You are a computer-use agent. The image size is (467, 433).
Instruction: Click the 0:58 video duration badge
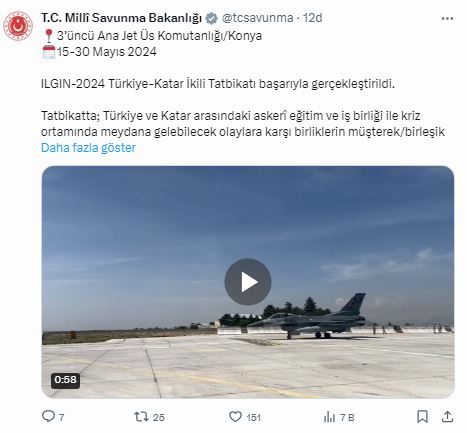pos(65,380)
